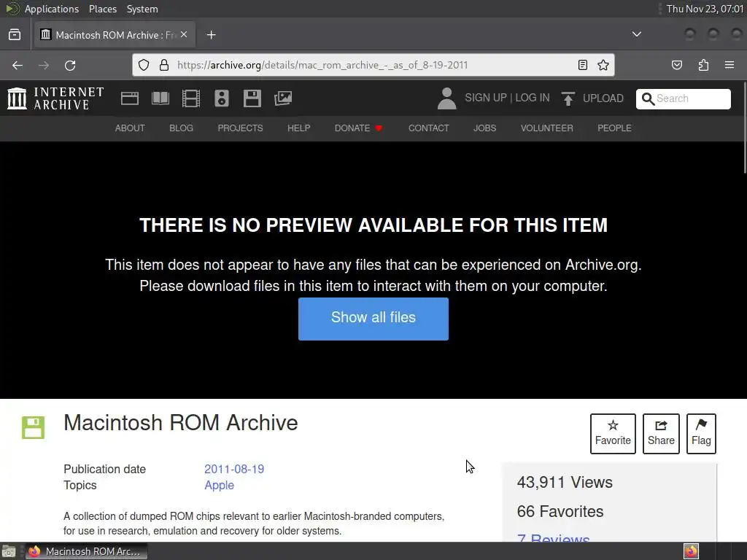Open the HELP nav link
747x560 pixels.
298,128
